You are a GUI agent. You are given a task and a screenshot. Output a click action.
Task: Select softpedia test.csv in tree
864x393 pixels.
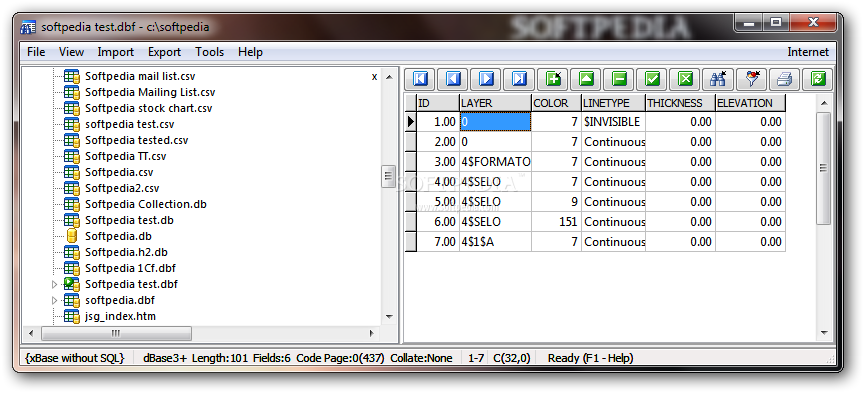point(129,124)
